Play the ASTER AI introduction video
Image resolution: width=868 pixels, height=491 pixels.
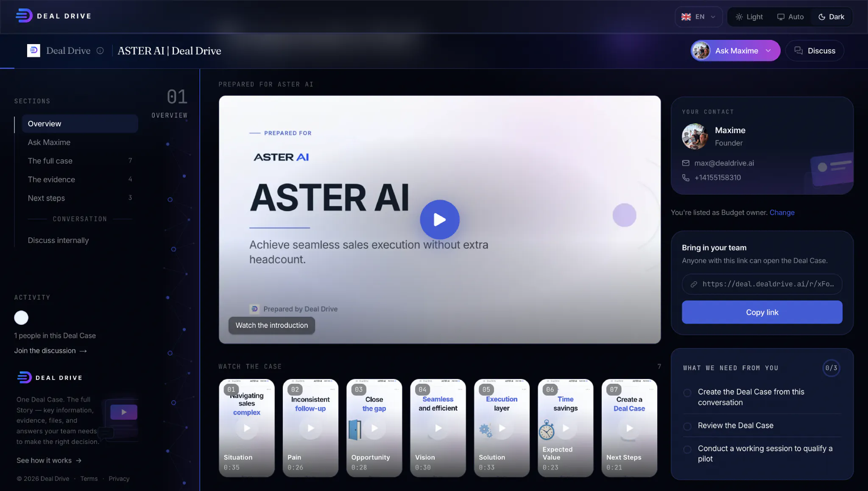440,220
